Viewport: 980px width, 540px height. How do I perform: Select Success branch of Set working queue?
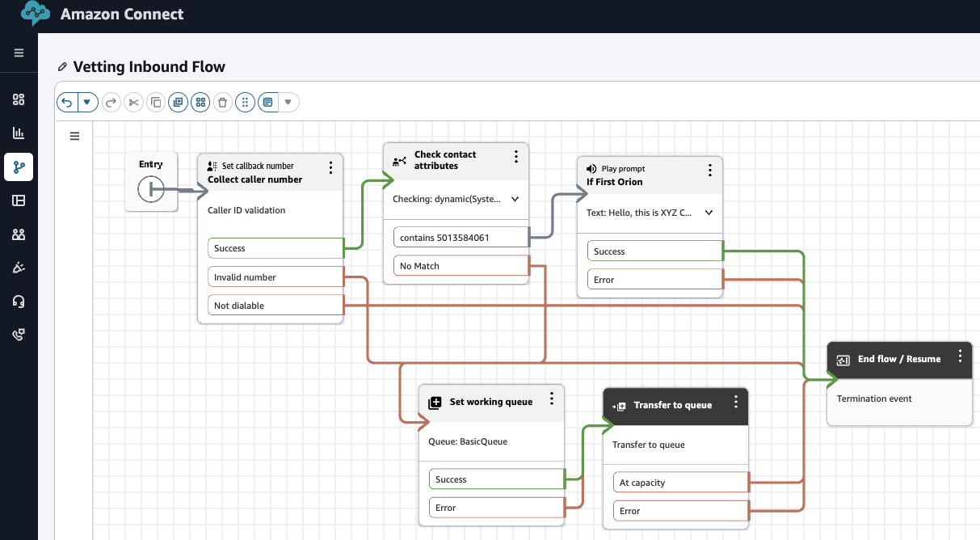tap(496, 479)
